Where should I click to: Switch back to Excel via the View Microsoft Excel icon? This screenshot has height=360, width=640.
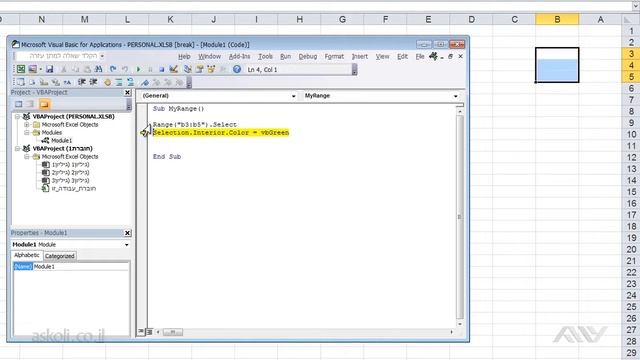click(x=21, y=69)
